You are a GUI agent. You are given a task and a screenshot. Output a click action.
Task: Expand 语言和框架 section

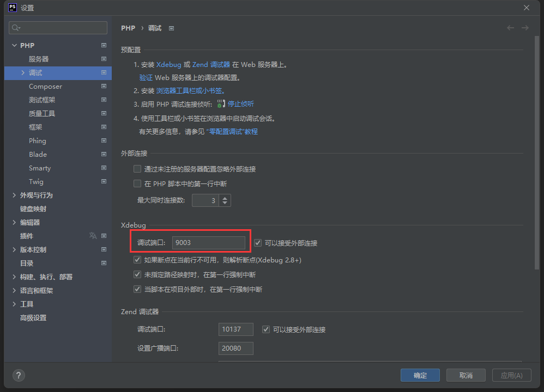[14, 290]
